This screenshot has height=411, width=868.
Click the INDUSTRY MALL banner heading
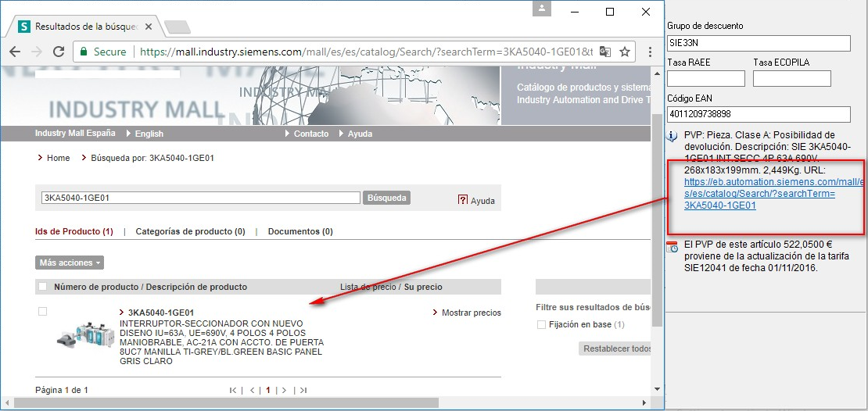[x=136, y=109]
